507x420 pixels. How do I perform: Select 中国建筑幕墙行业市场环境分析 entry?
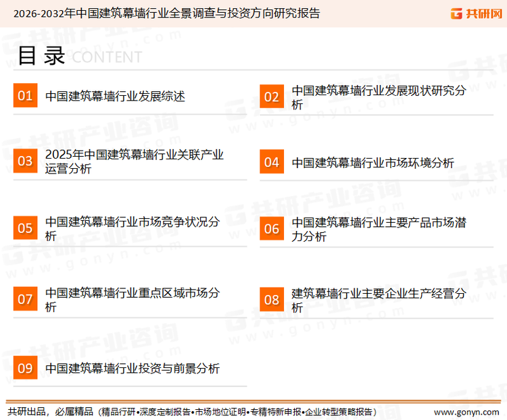point(372,163)
